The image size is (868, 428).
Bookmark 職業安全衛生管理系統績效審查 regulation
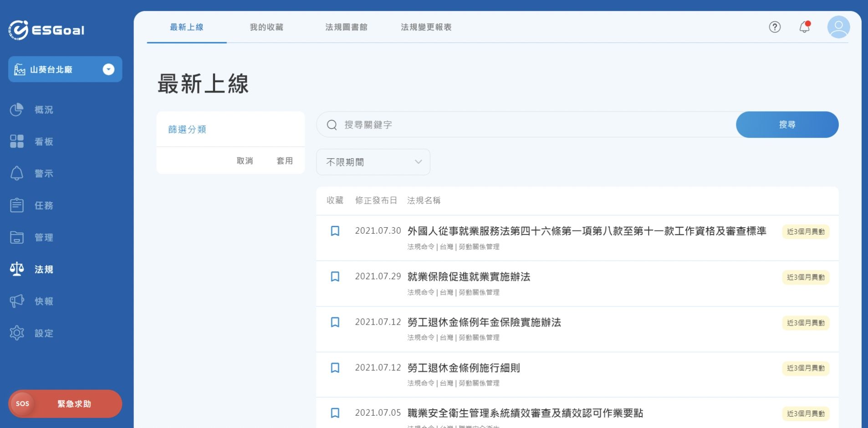[335, 413]
